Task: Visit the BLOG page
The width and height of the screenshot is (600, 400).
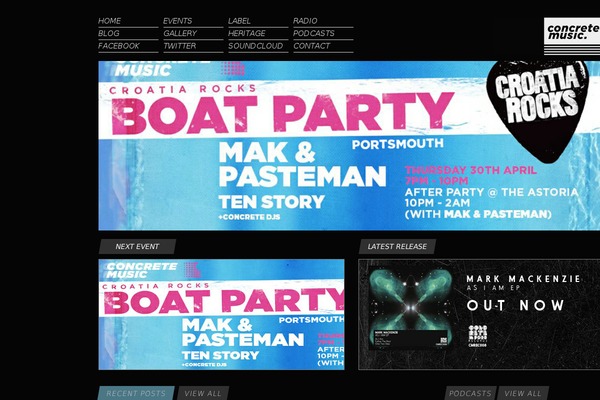Action: coord(109,33)
